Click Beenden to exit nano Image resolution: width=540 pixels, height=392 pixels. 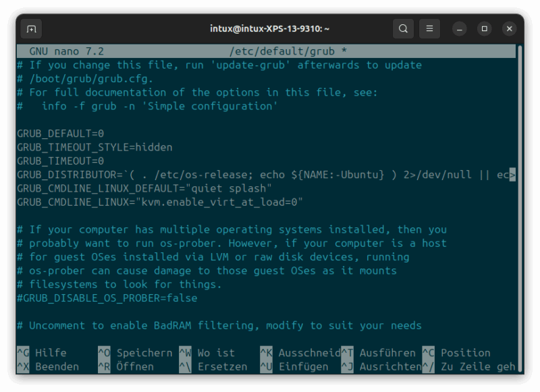click(58, 366)
